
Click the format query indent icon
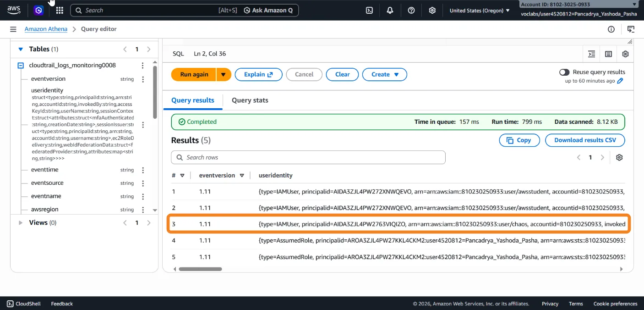tap(592, 54)
